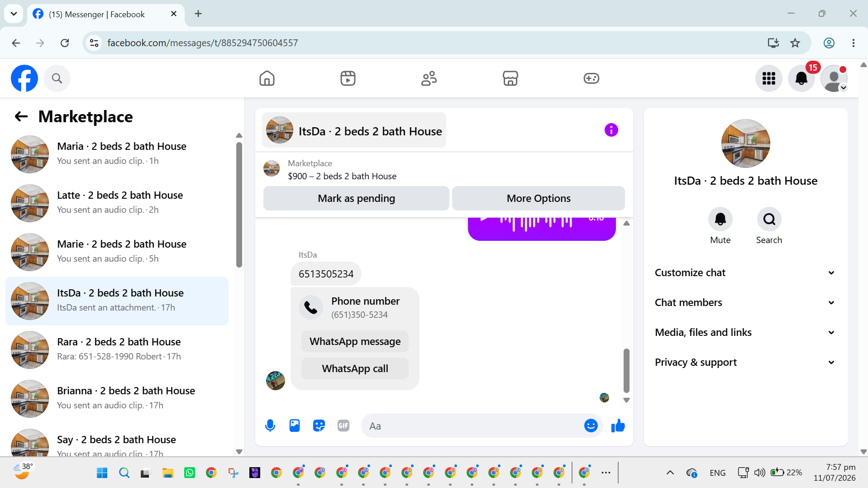
Task: Open the emoji picker
Action: point(591,426)
